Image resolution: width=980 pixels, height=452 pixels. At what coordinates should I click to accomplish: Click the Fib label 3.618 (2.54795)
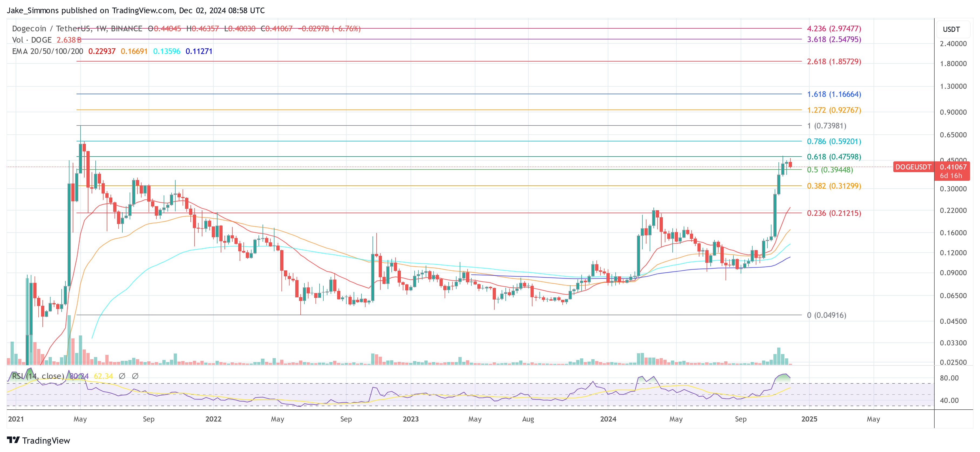(x=834, y=39)
